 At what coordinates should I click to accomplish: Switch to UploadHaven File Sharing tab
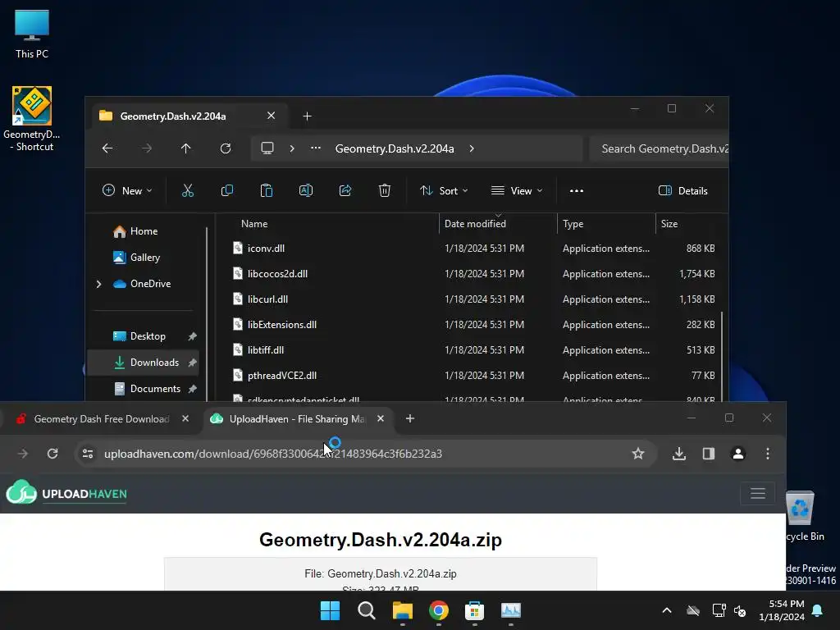point(298,419)
